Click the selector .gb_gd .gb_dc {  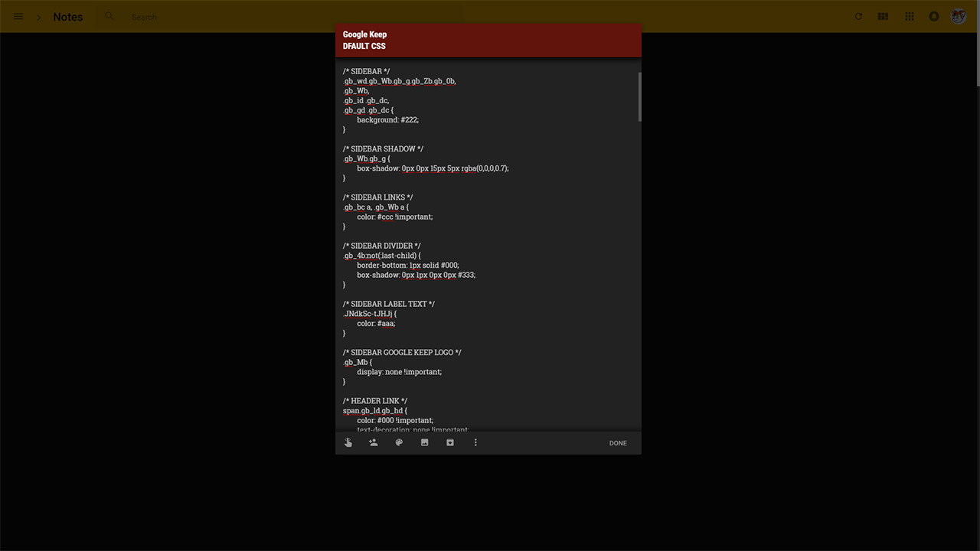point(368,110)
